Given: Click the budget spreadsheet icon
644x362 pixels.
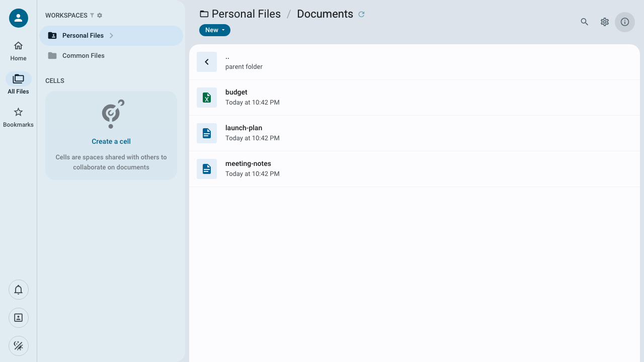Looking at the screenshot, I should (x=207, y=98).
